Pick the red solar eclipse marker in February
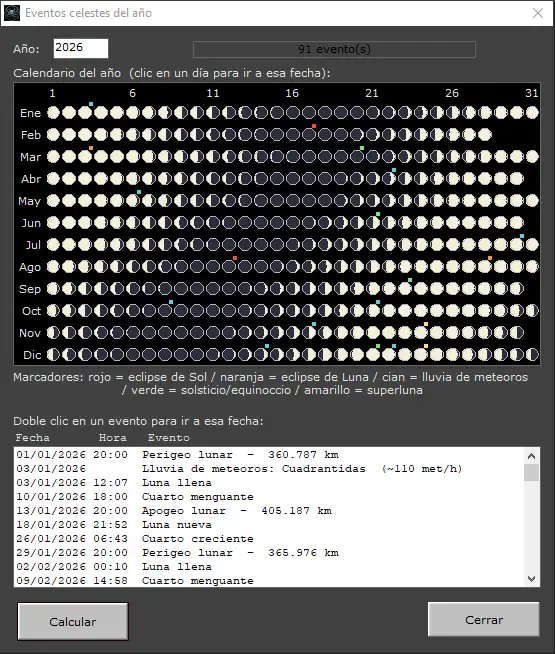This screenshot has width=555, height=654. coord(314,126)
